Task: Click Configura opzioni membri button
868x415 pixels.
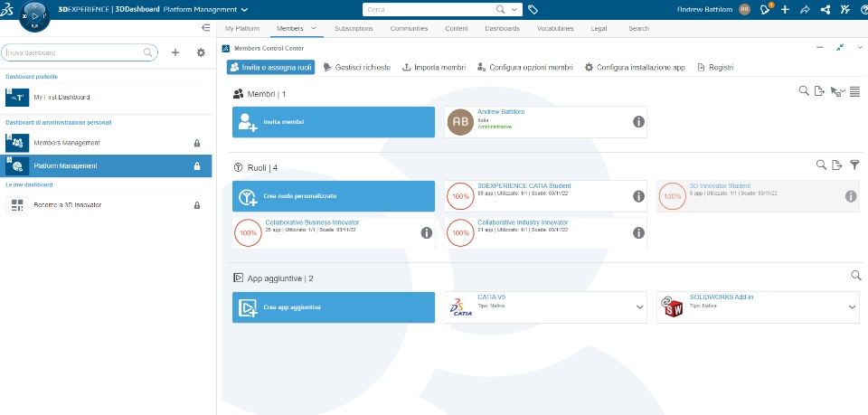Action: point(524,67)
